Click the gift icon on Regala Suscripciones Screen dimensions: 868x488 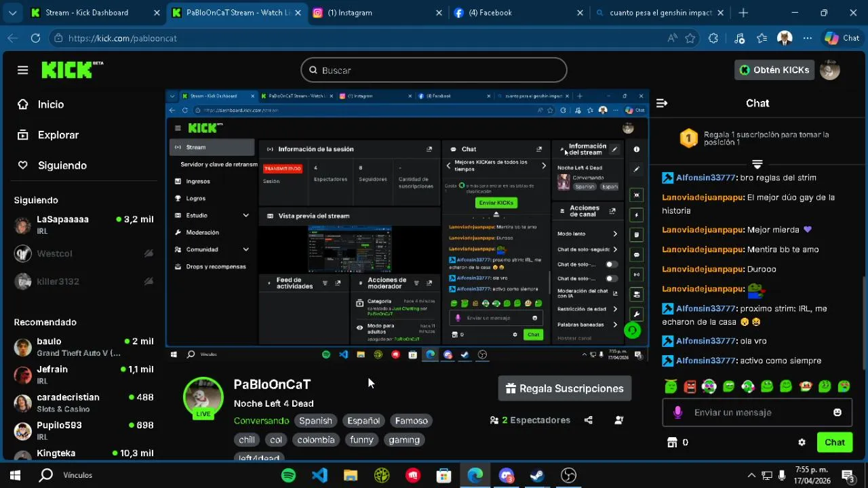[x=511, y=388]
